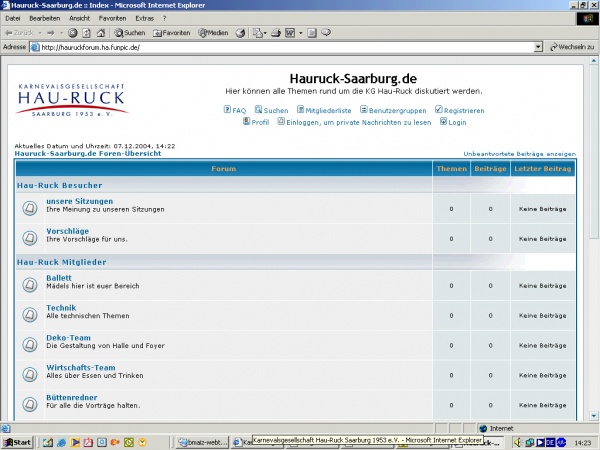
Task: Open the FAQ link
Action: [x=235, y=110]
